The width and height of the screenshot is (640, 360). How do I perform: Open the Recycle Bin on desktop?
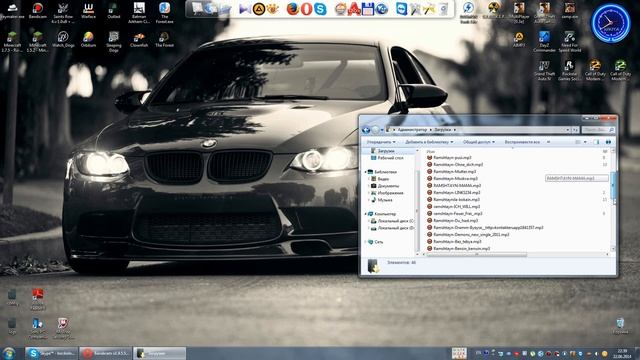click(620, 326)
